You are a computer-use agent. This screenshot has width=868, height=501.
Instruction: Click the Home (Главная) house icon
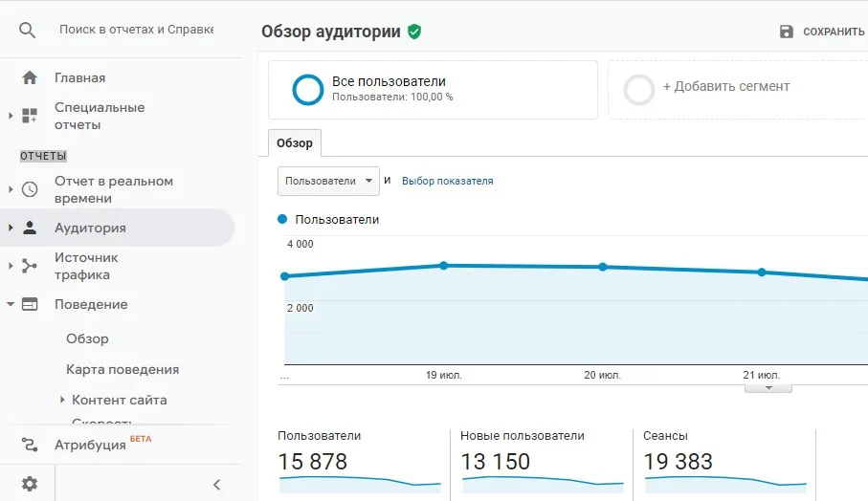pos(30,77)
